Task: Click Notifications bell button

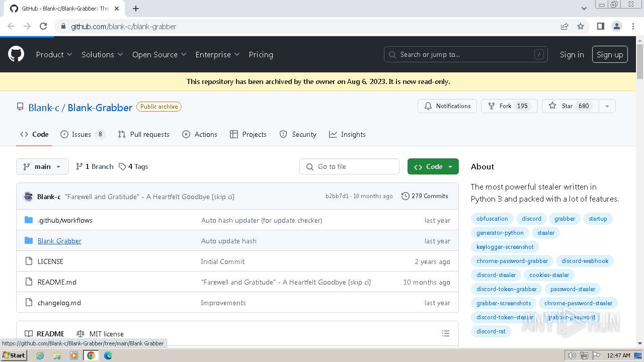Action: (447, 106)
